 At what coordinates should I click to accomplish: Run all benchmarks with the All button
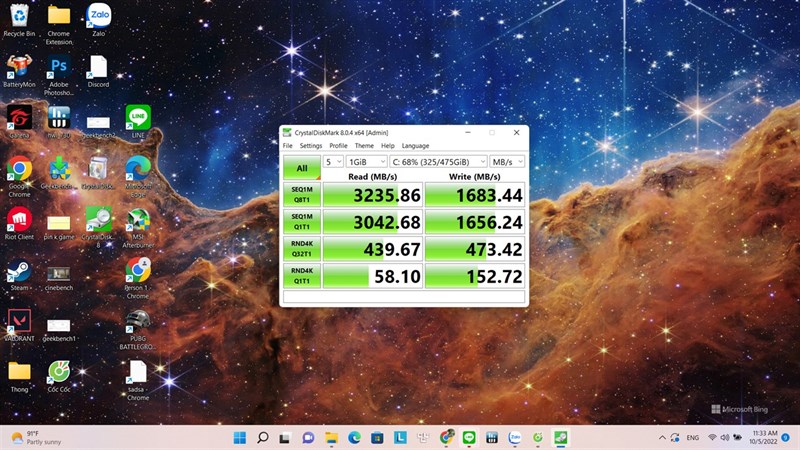point(302,168)
